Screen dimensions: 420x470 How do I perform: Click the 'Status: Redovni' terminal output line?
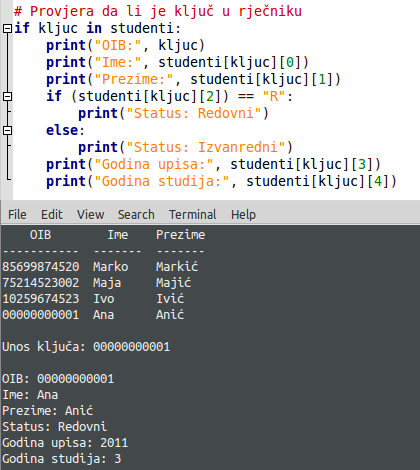(x=54, y=427)
